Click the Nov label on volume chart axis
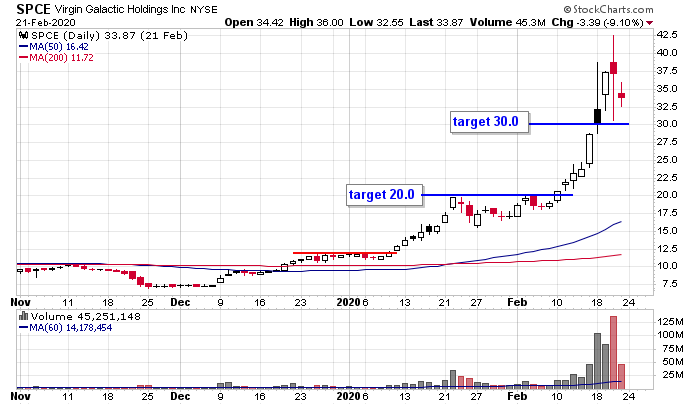This screenshot has height=405, width=700. [x=21, y=397]
